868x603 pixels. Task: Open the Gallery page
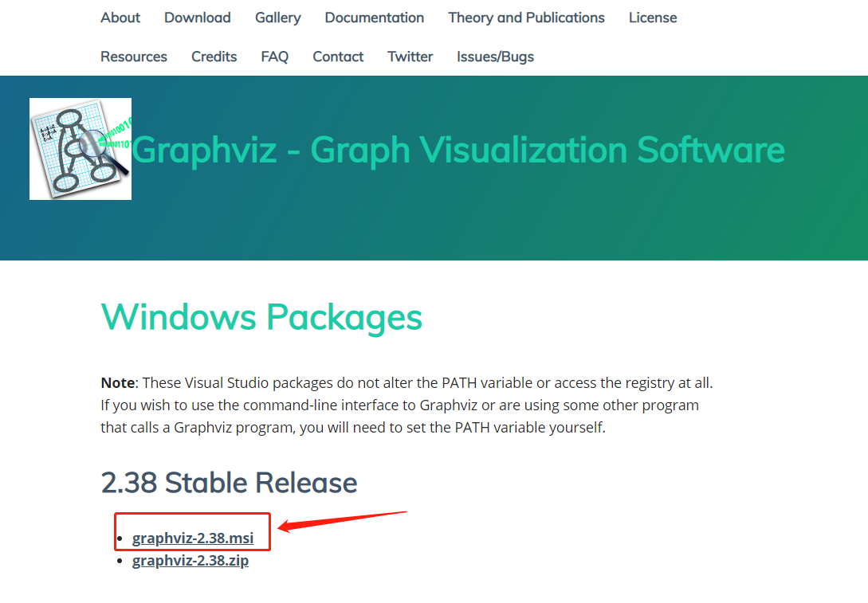tap(277, 17)
